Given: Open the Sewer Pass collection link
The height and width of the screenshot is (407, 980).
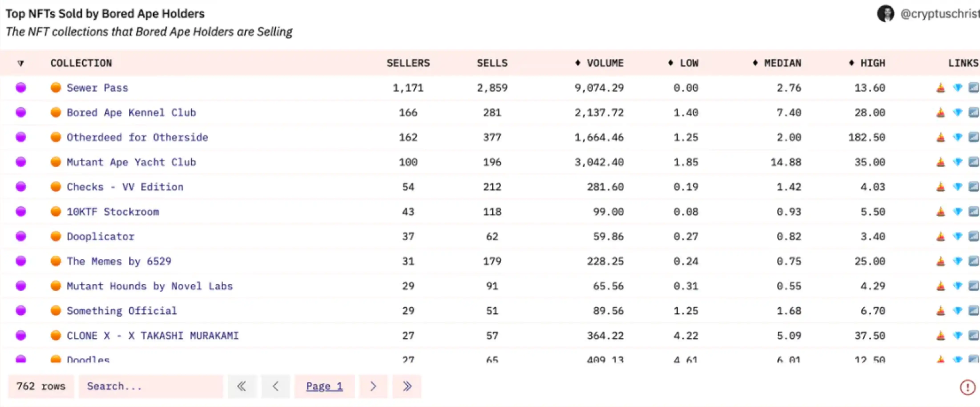Looking at the screenshot, I should [x=97, y=88].
